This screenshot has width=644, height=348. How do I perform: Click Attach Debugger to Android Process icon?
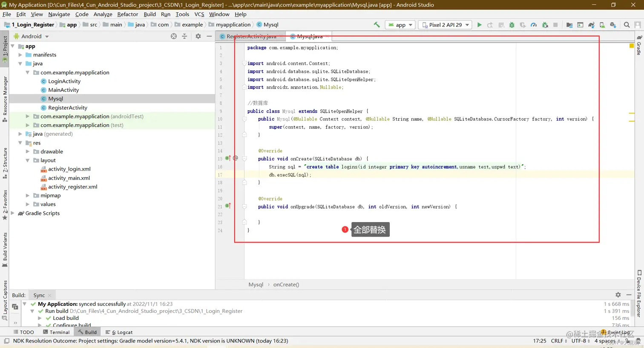point(545,25)
